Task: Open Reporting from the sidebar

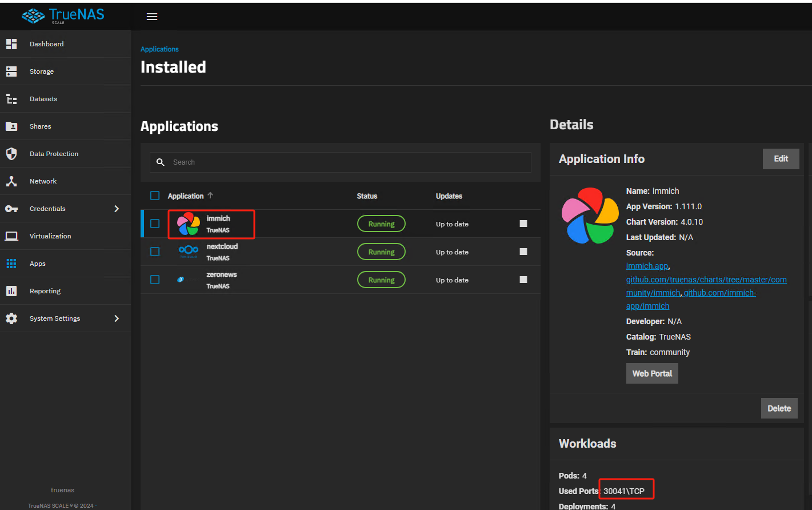Action: point(65,291)
